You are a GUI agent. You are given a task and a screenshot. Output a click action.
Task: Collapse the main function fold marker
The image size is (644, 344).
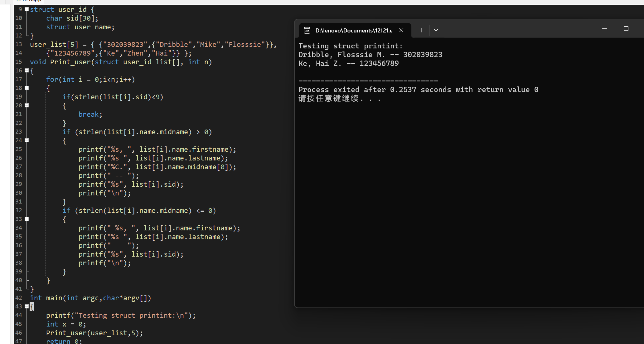coord(27,307)
